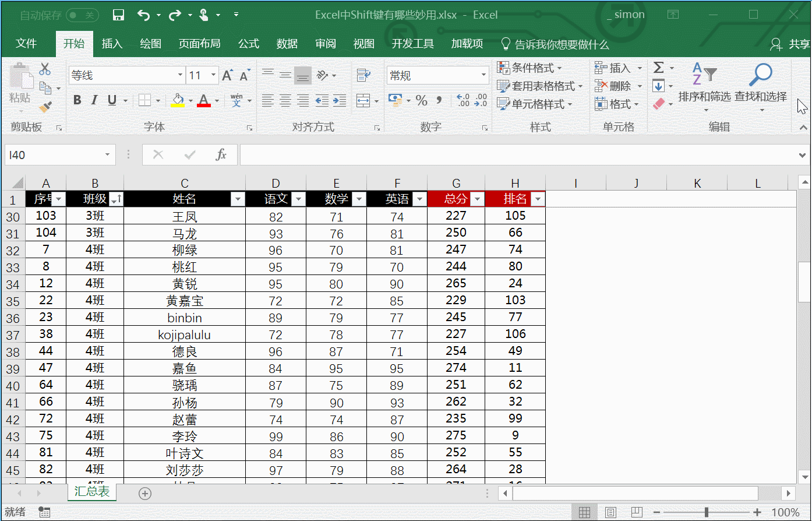Open the font size dropdown

(x=213, y=75)
